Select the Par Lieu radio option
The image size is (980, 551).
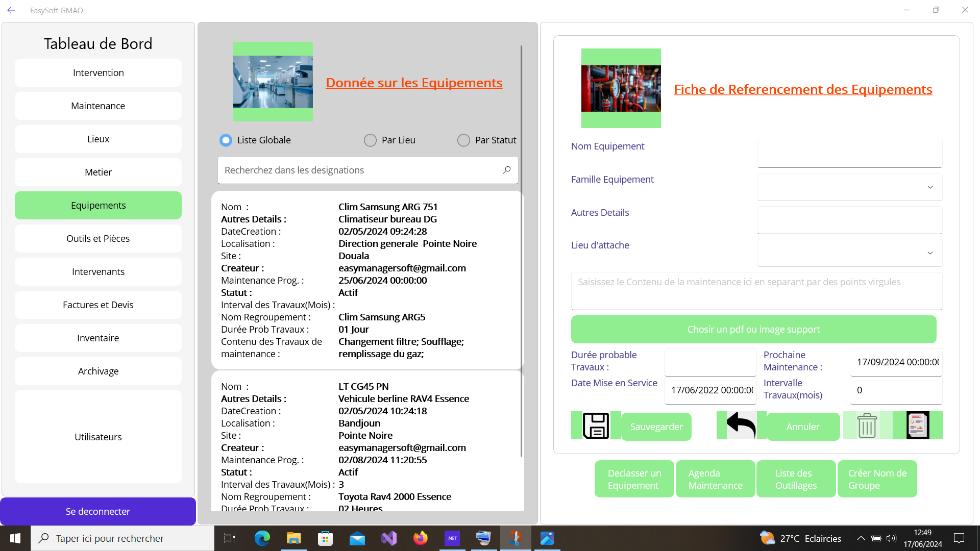click(x=370, y=140)
